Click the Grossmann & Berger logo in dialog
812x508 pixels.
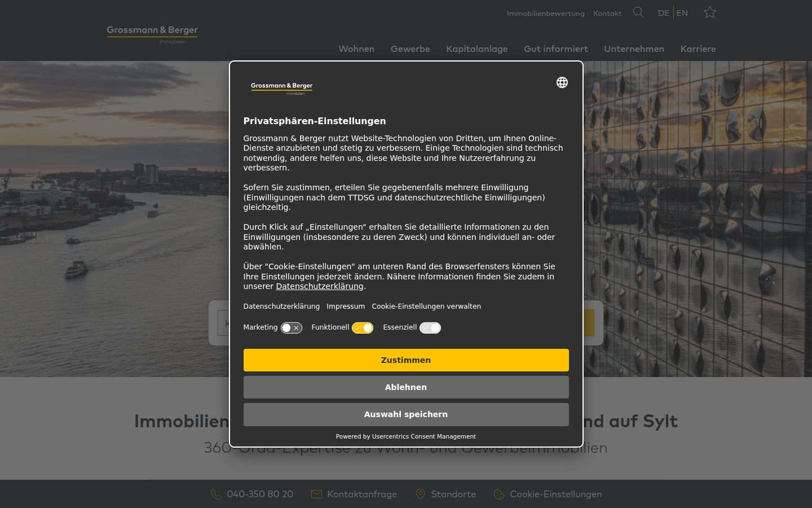pos(281,89)
